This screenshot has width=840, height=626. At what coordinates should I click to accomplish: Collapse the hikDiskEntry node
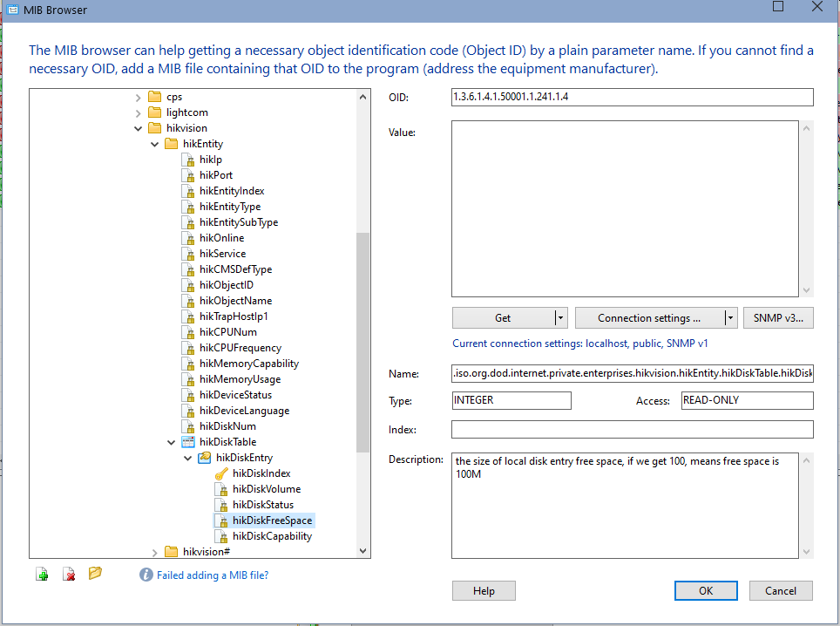pyautogui.click(x=188, y=459)
